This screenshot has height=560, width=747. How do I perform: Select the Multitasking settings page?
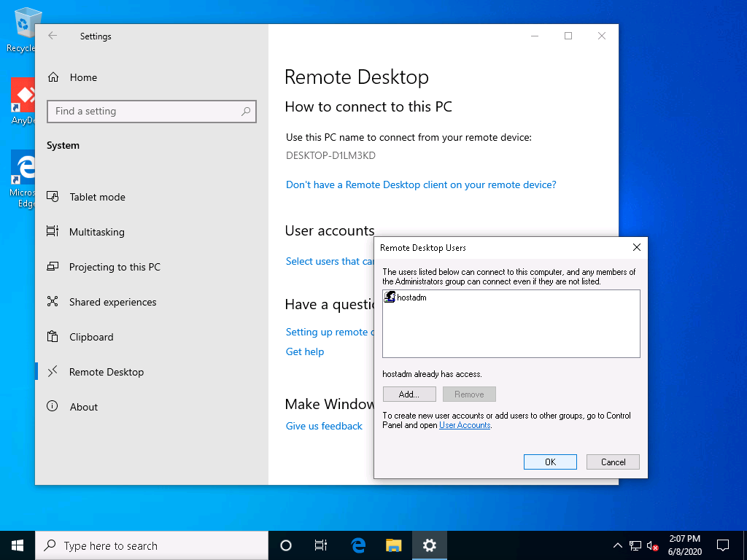tap(96, 232)
